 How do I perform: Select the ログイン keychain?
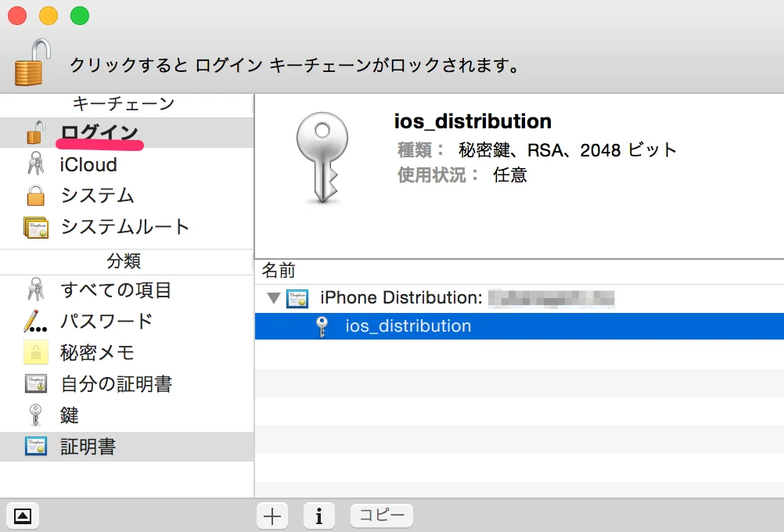(127, 132)
